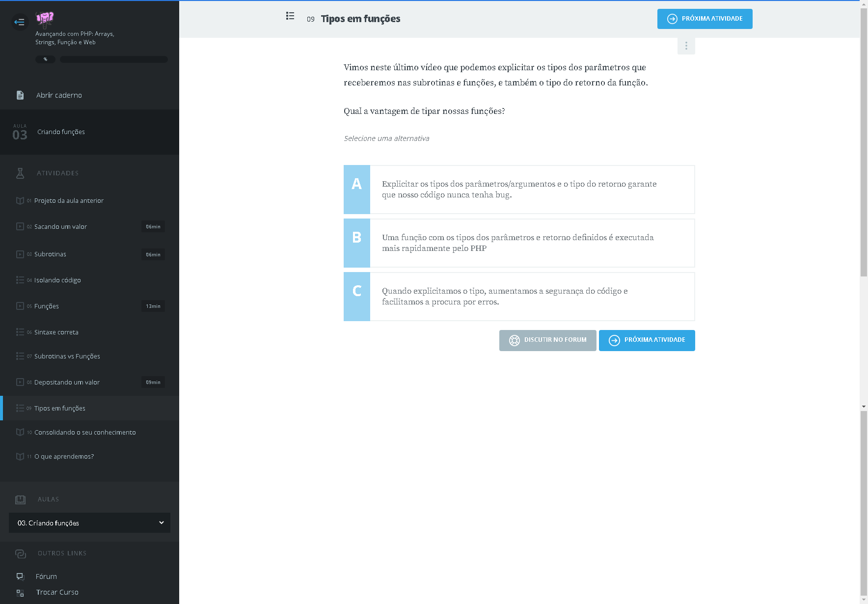This screenshot has width=868, height=604.
Task: Open the activity list icon beside title
Action: click(x=290, y=16)
